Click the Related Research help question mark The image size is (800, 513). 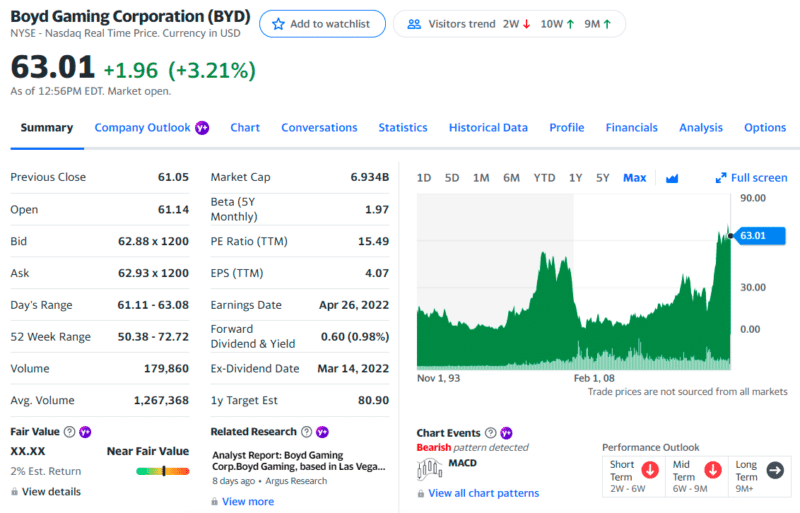[306, 432]
